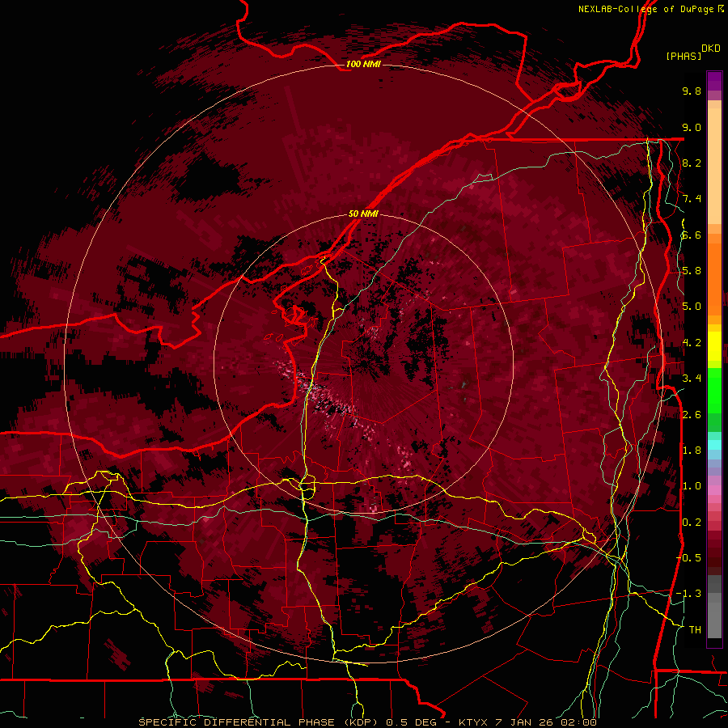
Task: Click the [PHAS] unit label
Action: 684,57
